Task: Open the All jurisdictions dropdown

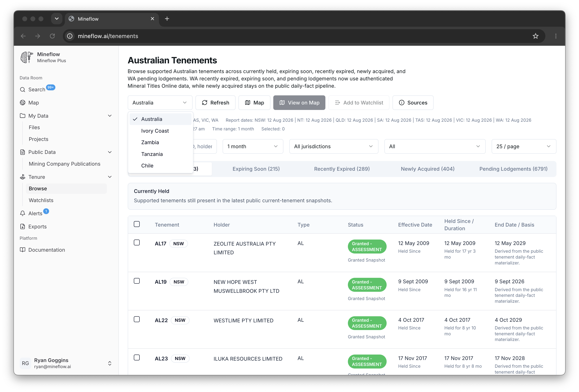Action: 334,146
